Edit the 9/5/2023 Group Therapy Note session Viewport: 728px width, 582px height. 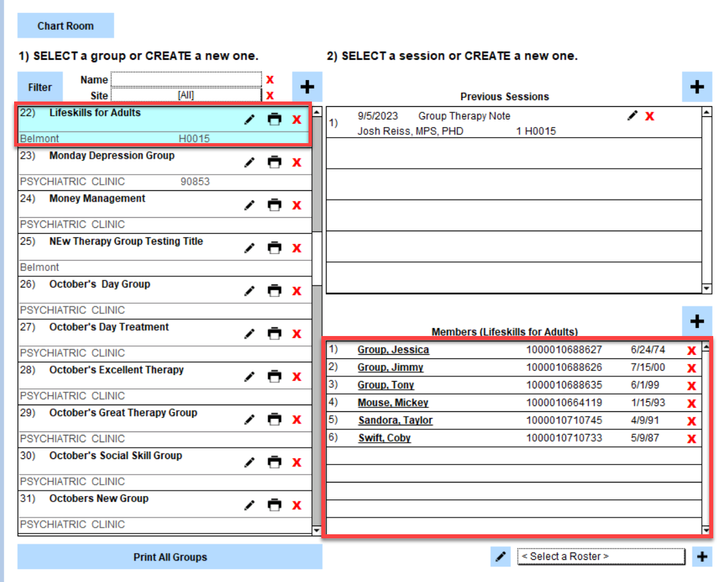click(632, 116)
